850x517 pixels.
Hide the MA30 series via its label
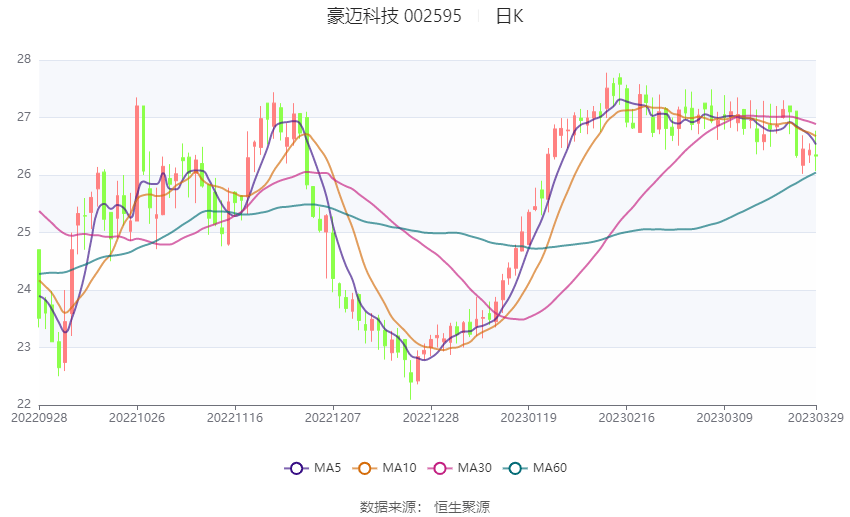(470, 468)
